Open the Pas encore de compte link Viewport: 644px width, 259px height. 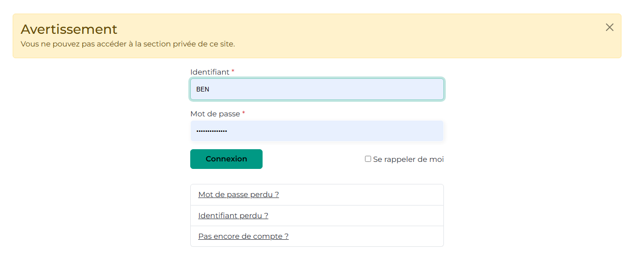243,236
